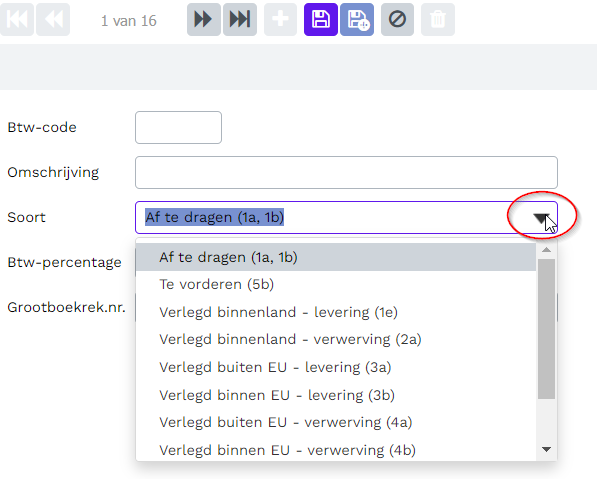
Task: Skip to the last record
Action: coord(240,19)
